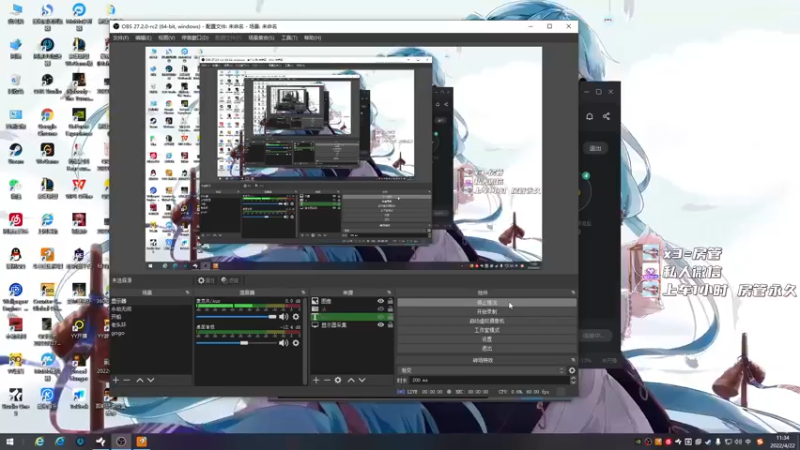Open GeForce Experience desktop shortcut
Image resolution: width=800 pixels, height=450 pixels.
(79, 121)
